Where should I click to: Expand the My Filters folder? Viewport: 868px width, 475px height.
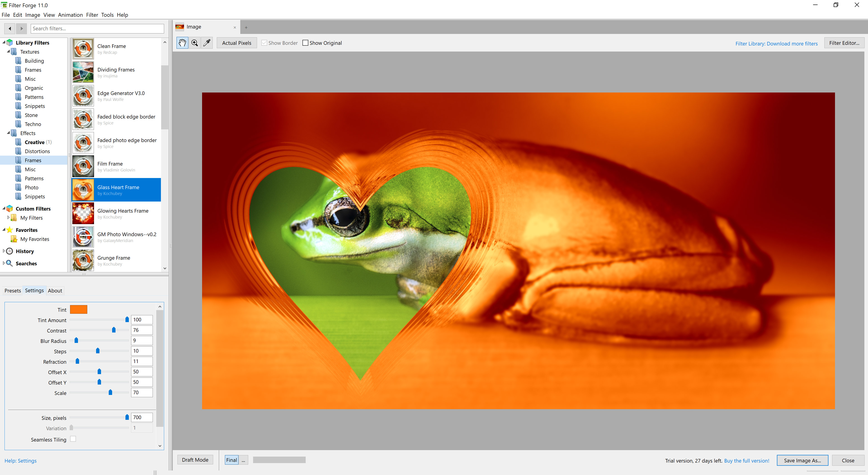coord(8,218)
